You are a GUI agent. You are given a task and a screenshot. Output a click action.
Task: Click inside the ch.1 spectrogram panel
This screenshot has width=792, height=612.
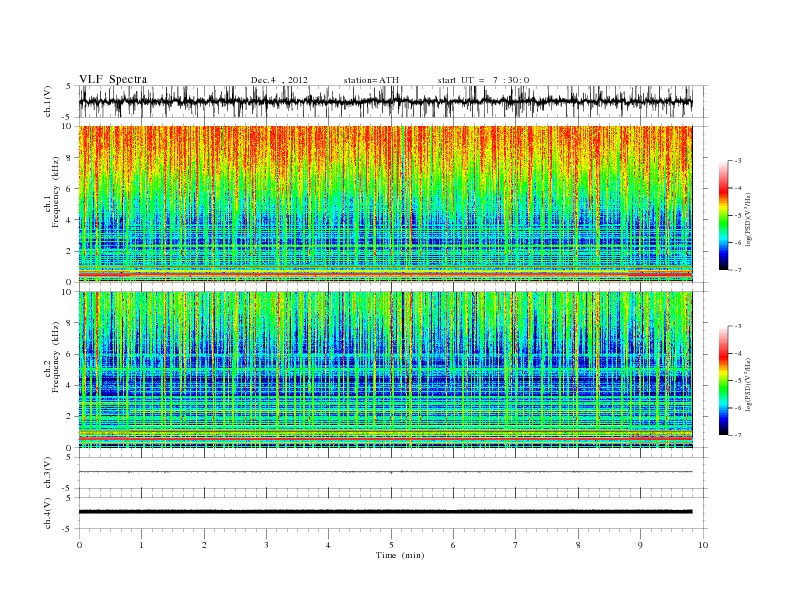pos(385,204)
